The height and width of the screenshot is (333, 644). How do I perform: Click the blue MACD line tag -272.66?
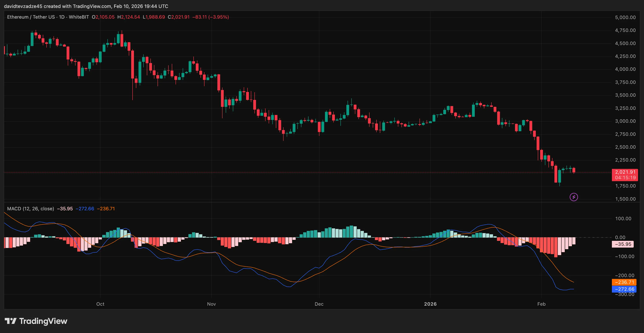tap(624, 289)
